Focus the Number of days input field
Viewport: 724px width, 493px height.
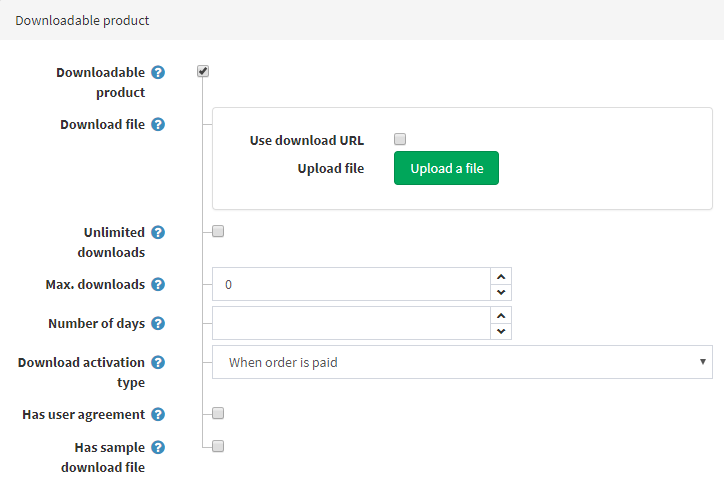350,323
